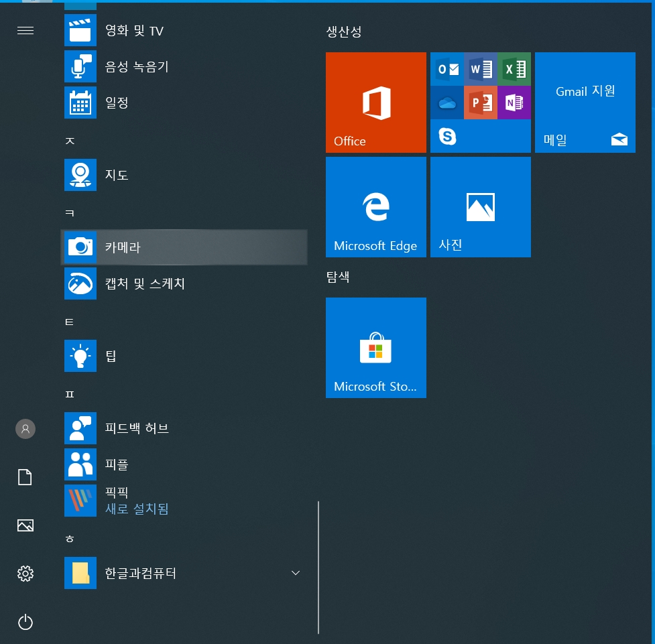Open PowerPoint in the Office apps tile

pos(481,103)
